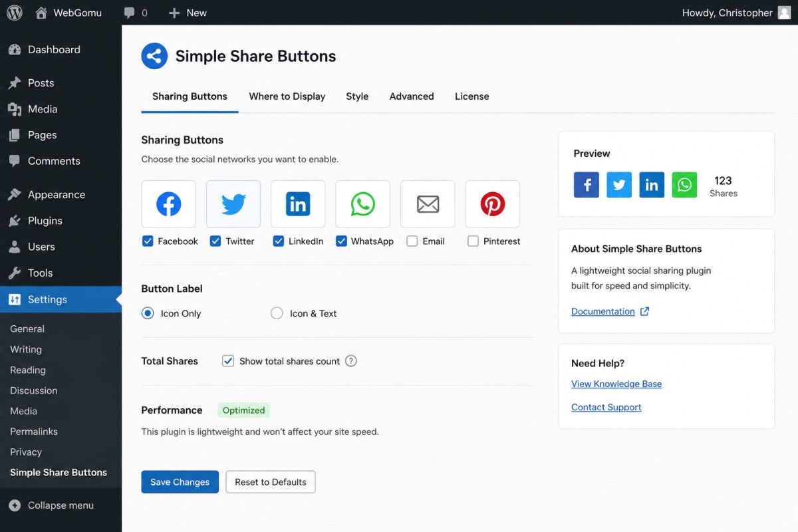The width and height of the screenshot is (798, 532).
Task: Open Christopher's user avatar
Action: pos(785,13)
